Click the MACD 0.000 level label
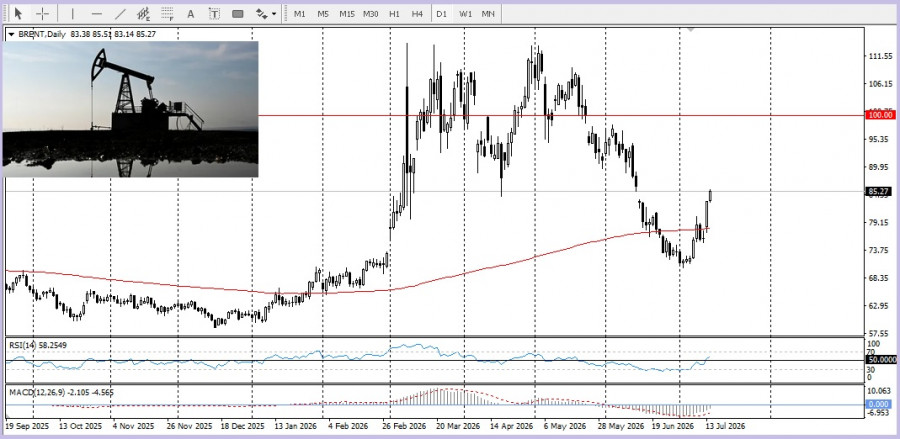Viewport: 900px width, 439px height. [878, 405]
